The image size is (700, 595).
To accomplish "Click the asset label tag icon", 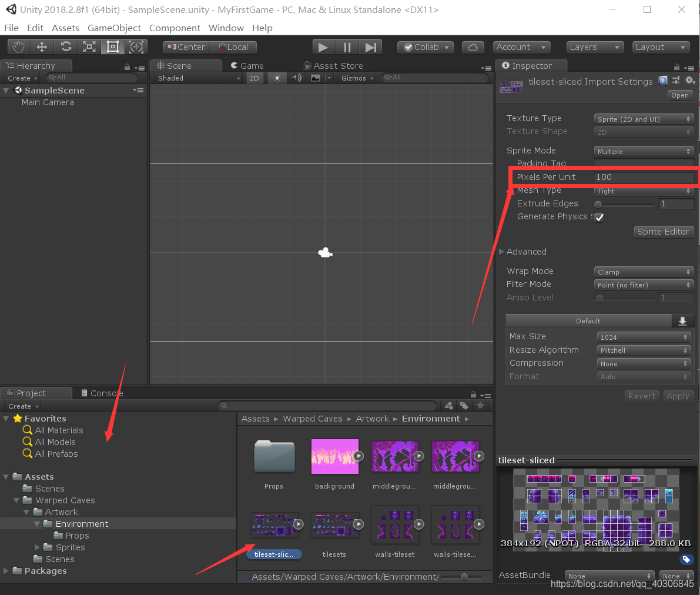I will tap(686, 559).
